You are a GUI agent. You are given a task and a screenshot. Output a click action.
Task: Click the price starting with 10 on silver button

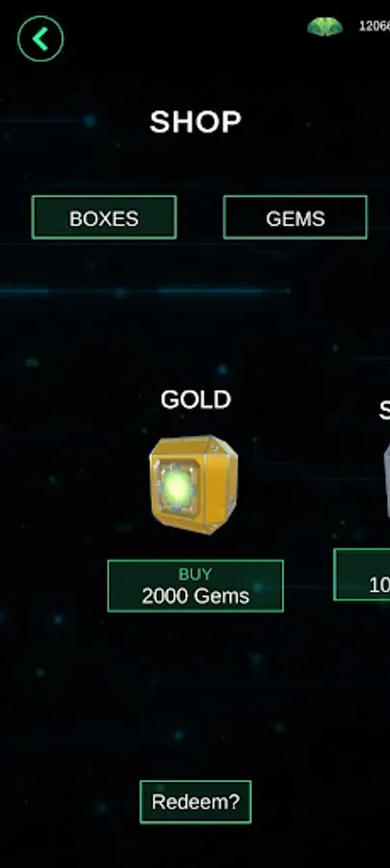pos(379,585)
